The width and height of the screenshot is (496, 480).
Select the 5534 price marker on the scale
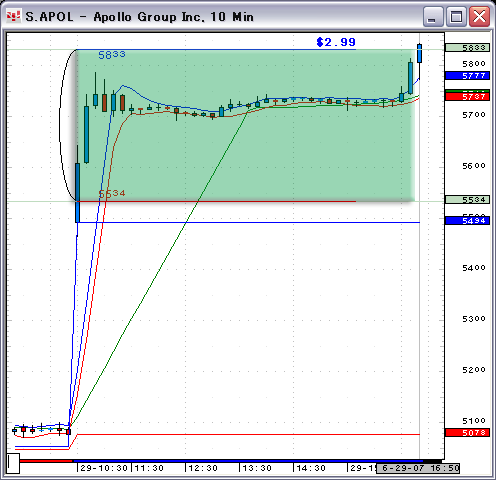(467, 200)
